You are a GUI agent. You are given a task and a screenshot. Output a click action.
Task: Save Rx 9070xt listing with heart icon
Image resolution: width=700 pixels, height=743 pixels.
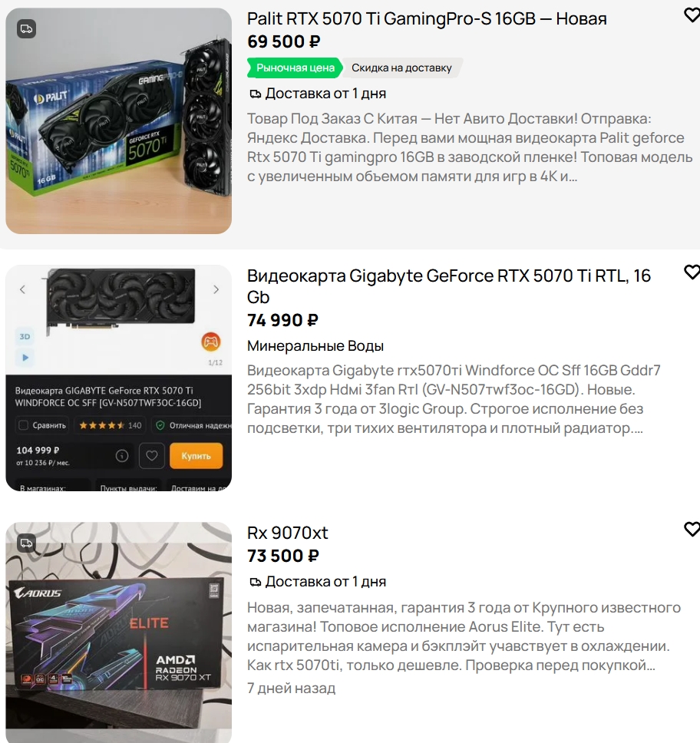692,530
